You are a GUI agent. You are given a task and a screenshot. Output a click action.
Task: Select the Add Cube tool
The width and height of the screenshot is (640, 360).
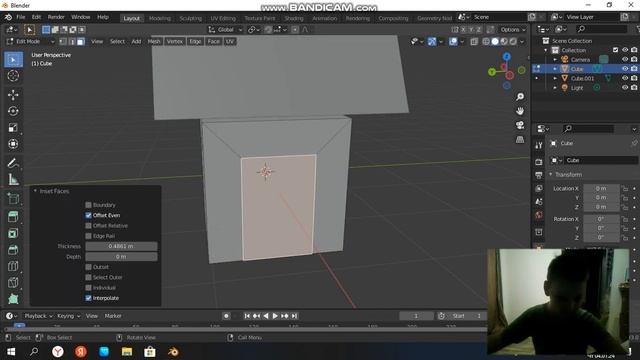[x=13, y=198]
